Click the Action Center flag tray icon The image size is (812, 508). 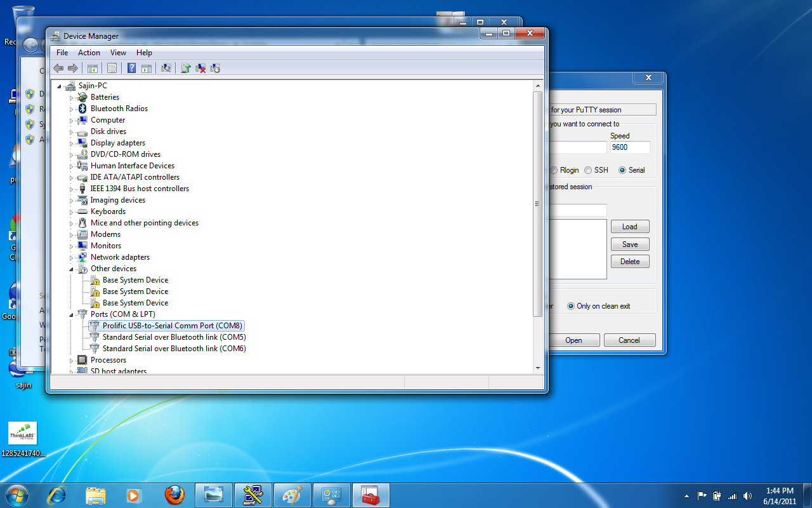coord(702,496)
